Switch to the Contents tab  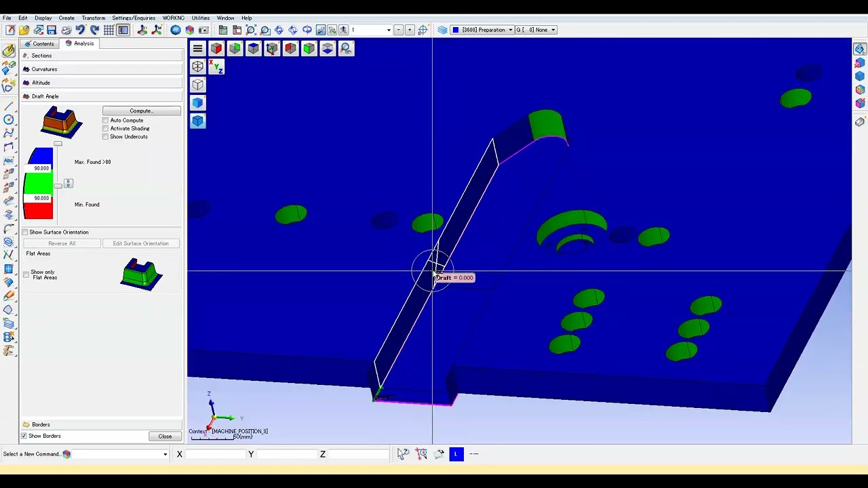tap(39, 43)
